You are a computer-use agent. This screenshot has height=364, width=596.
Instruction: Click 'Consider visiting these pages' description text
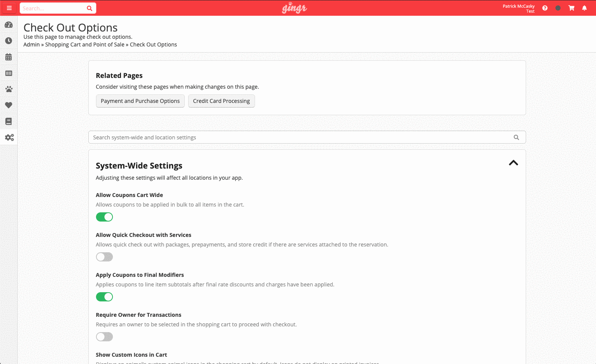[177, 87]
